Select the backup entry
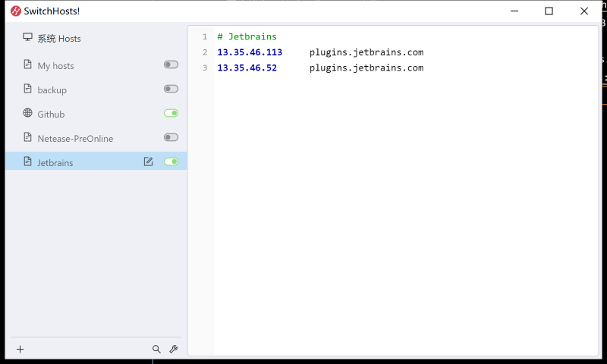The width and height of the screenshot is (607, 364). point(52,90)
